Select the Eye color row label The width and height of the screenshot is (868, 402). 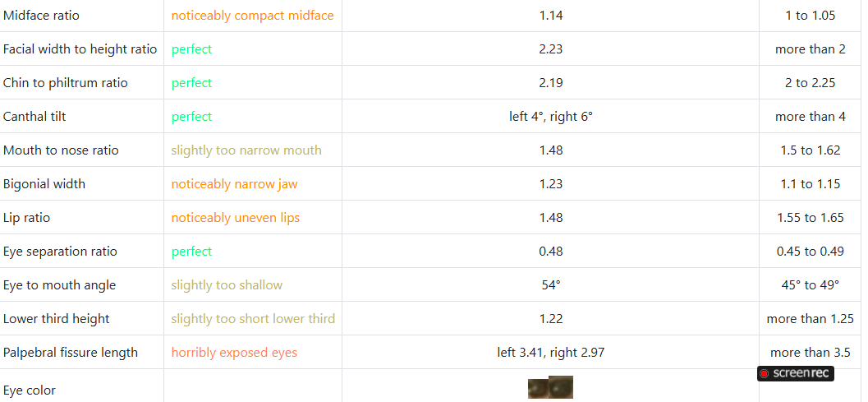(x=30, y=390)
